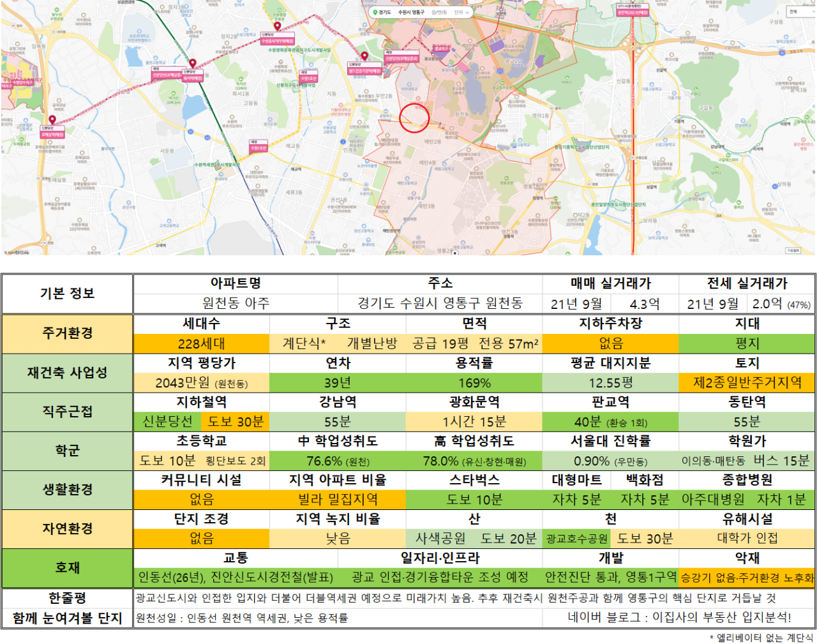Choose 읍/면/동 in the location bar
The height and width of the screenshot is (644, 817).
pos(439,12)
